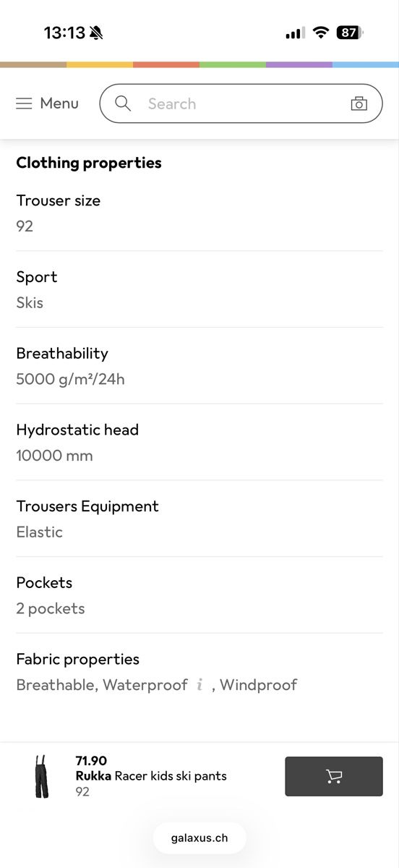Open the camera image search icon
This screenshot has width=399, height=868.
point(359,103)
